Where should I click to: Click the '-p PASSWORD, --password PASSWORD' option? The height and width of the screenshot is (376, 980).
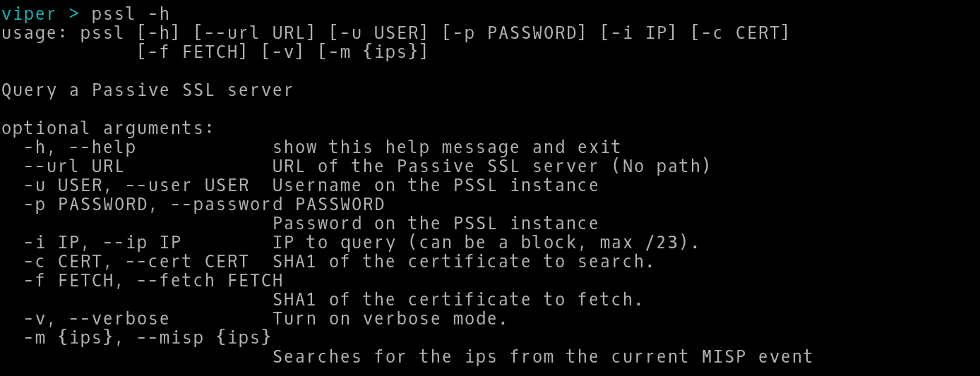tap(203, 205)
